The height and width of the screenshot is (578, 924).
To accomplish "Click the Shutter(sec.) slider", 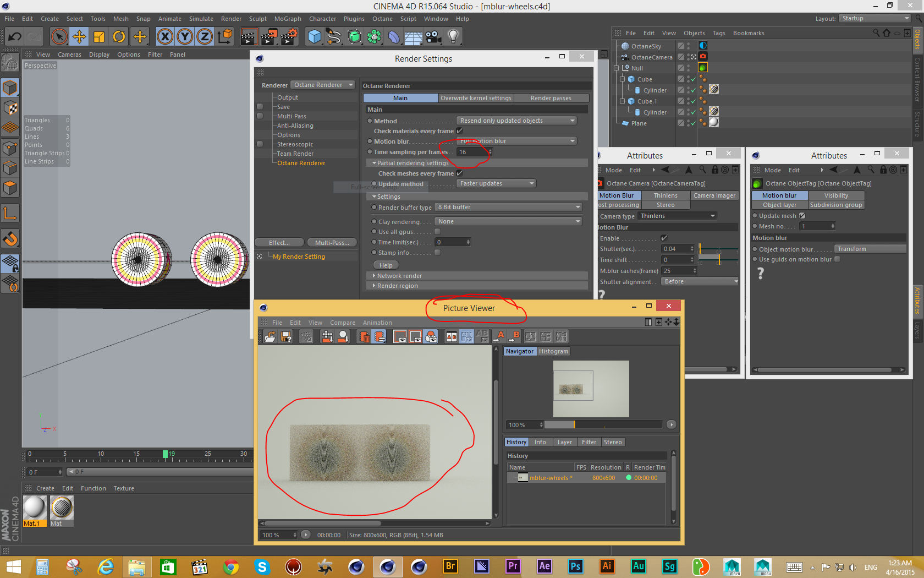I will 718,249.
